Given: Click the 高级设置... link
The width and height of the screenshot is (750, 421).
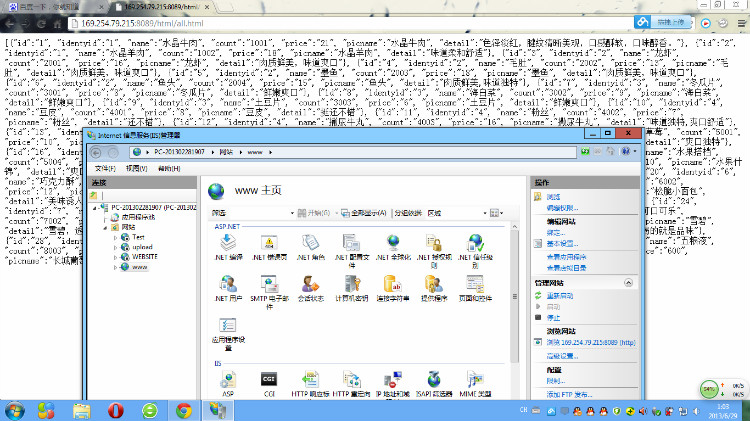Looking at the screenshot, I should [562, 356].
